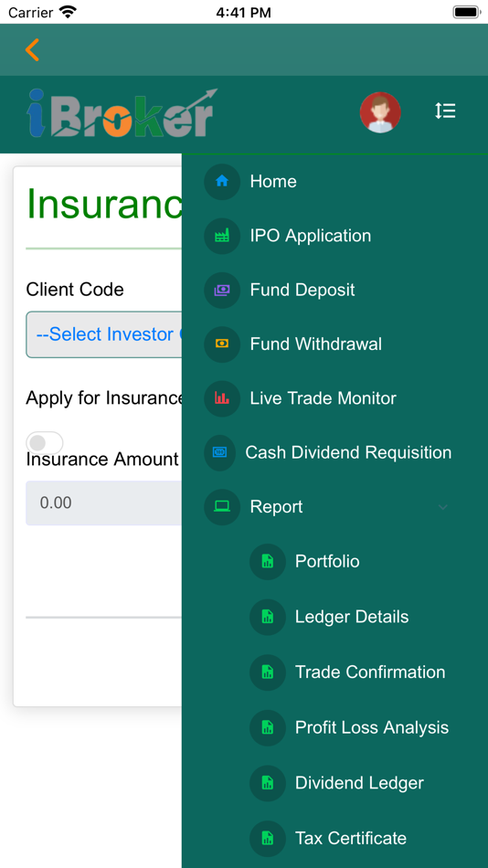Open the Profit Loss Analysis report
The width and height of the screenshot is (488, 868).
coord(372,727)
